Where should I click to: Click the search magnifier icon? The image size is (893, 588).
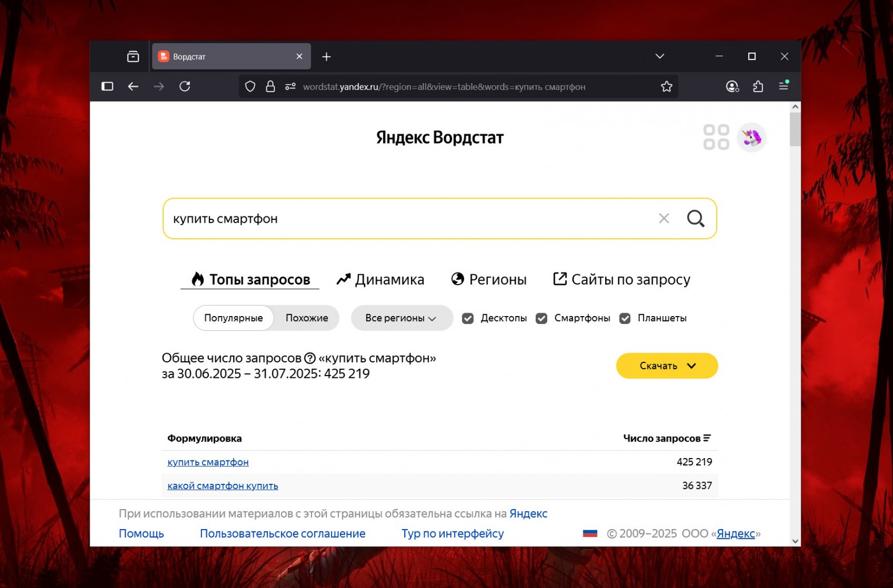coord(696,218)
